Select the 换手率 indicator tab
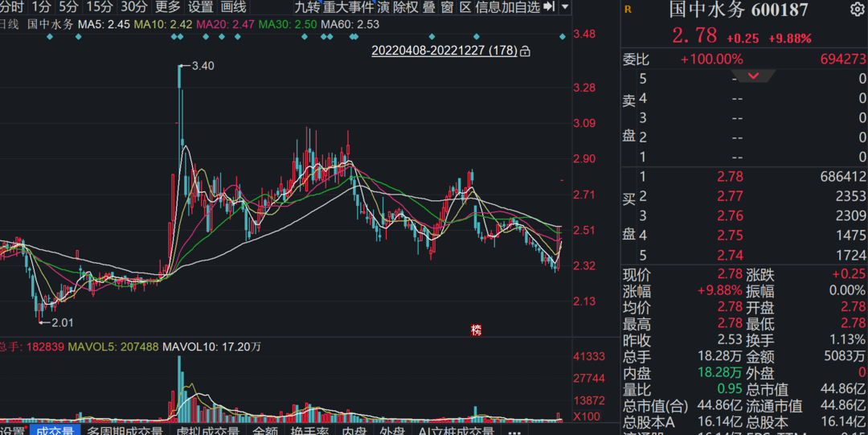 click(x=309, y=430)
